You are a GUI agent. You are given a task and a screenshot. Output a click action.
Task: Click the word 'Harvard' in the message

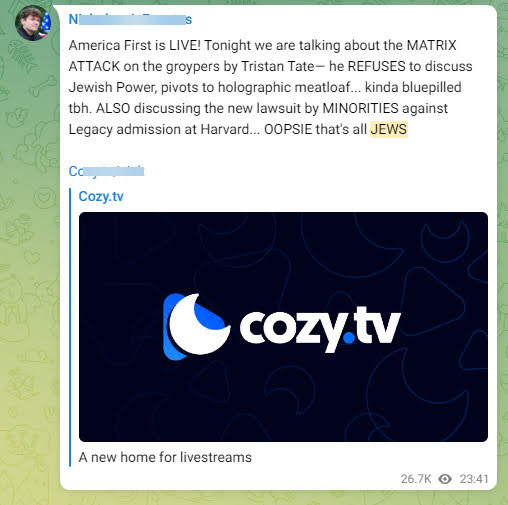coord(225,129)
